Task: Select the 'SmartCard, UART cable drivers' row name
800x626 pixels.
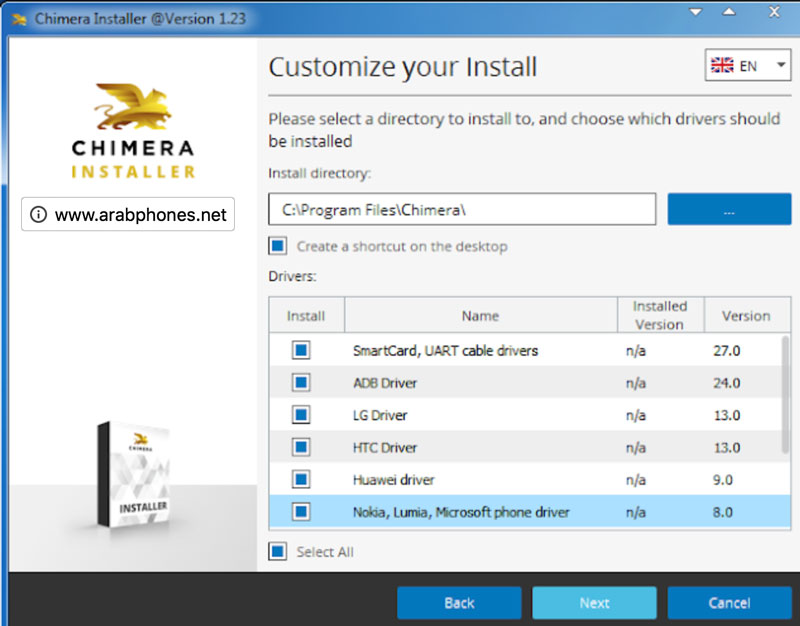Action: (445, 350)
